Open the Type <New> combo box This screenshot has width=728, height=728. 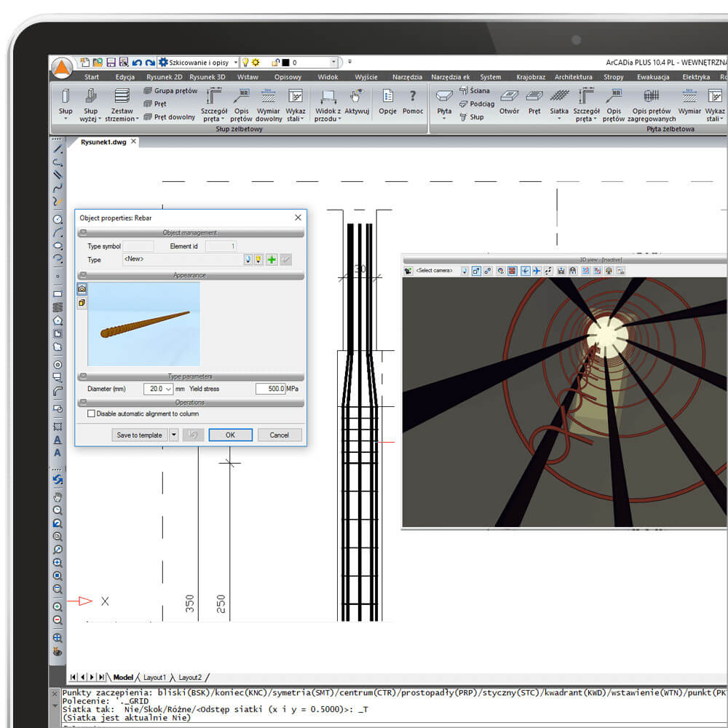click(183, 259)
